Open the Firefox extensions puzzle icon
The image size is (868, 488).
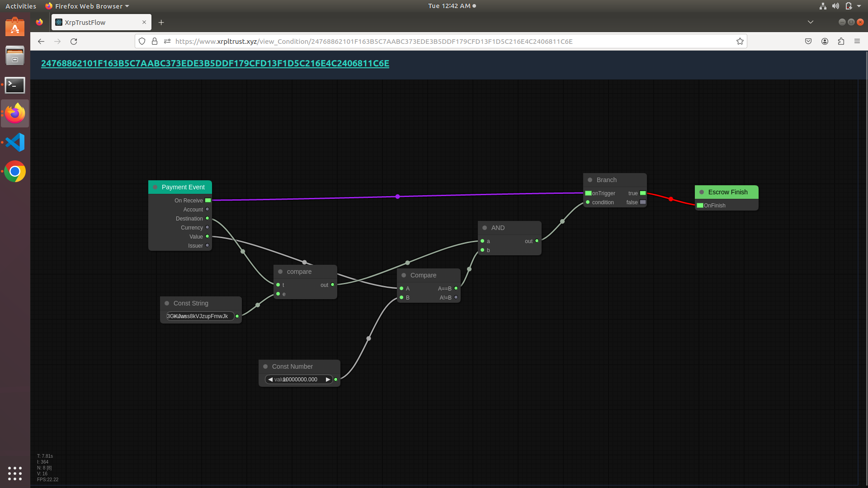tap(841, 41)
